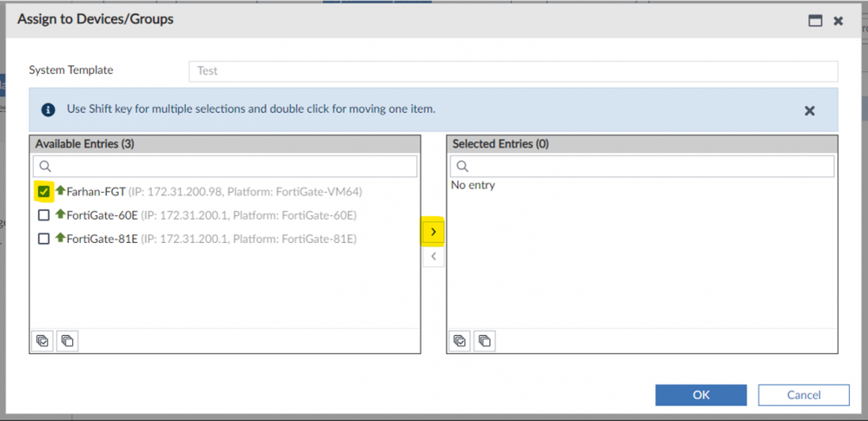Click the System Template field
868x421 pixels.
pyautogui.click(x=513, y=71)
